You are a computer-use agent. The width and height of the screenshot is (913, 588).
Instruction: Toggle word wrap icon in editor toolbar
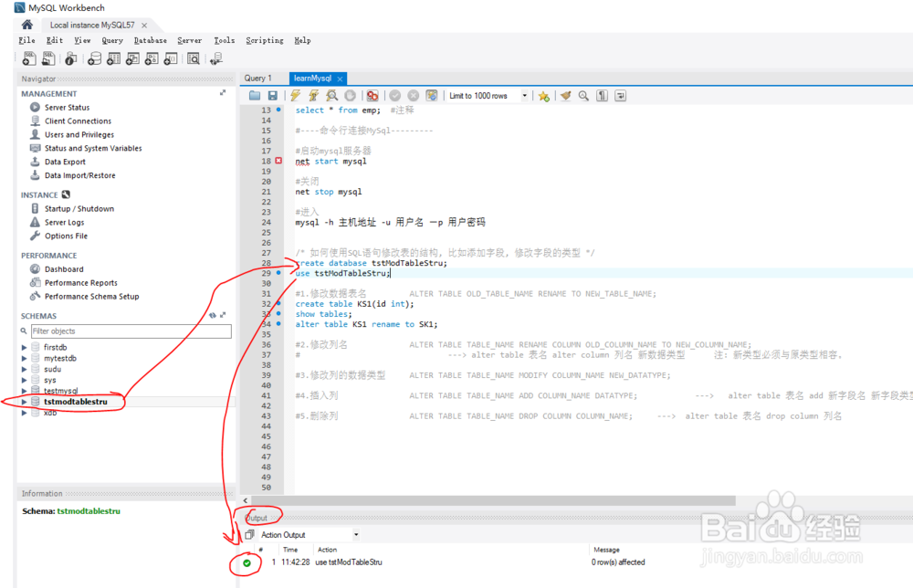point(621,96)
